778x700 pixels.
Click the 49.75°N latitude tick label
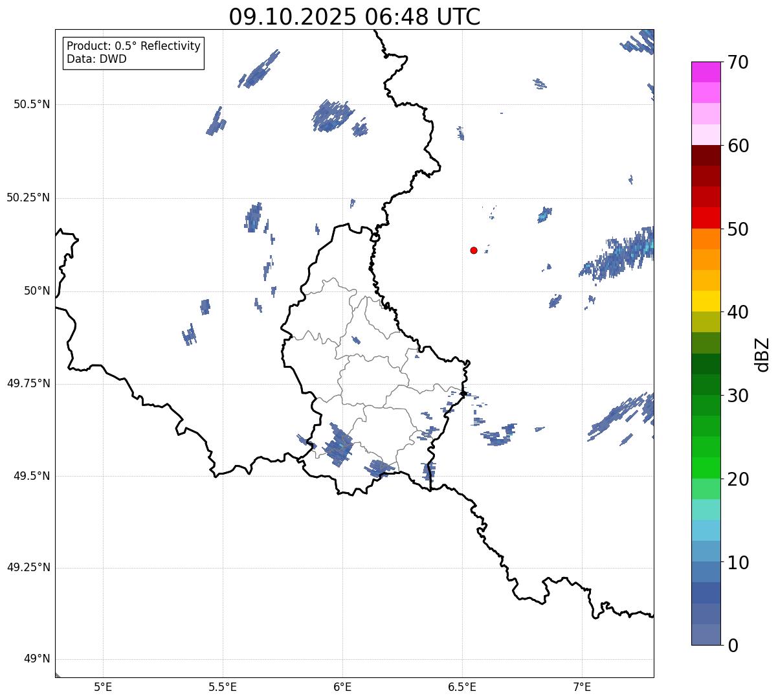(28, 383)
